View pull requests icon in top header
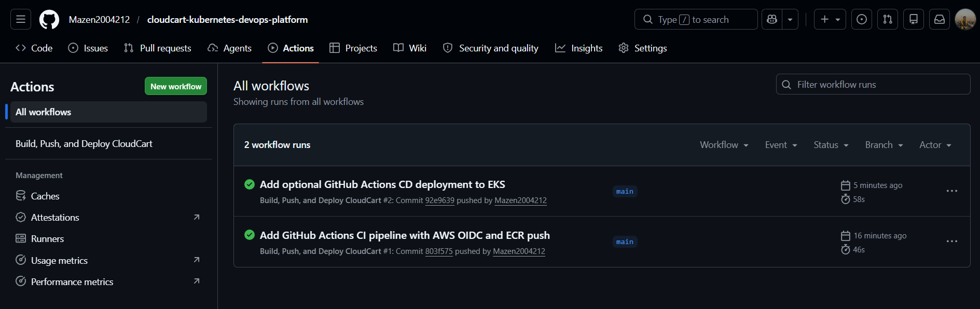This screenshot has height=309, width=980. (888, 19)
